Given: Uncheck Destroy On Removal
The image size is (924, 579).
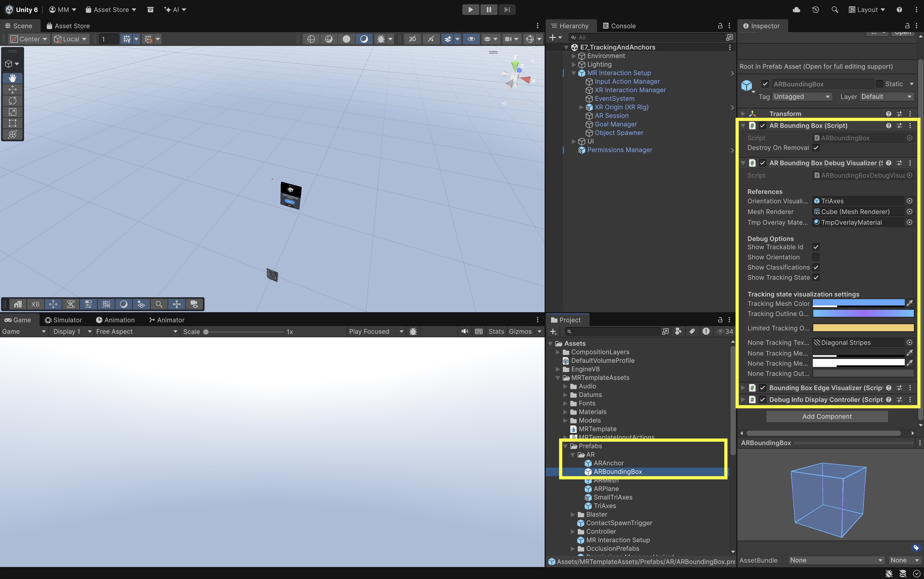Looking at the screenshot, I should [816, 148].
